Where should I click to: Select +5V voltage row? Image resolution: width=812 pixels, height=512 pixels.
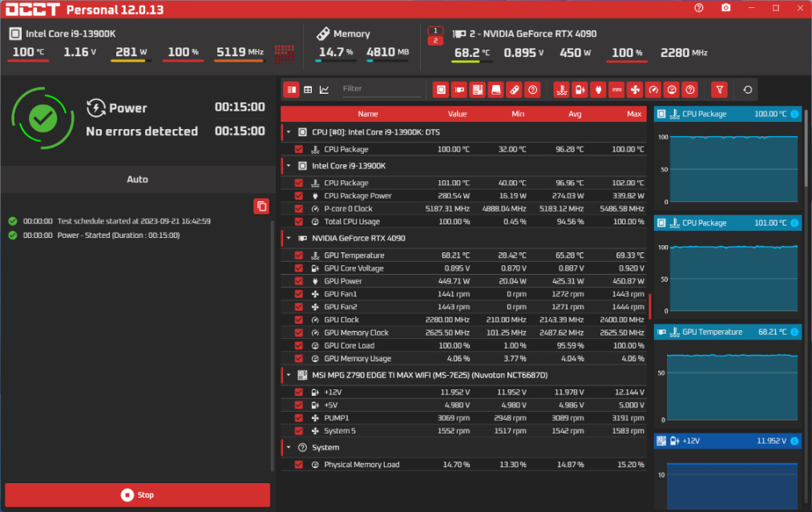coord(464,405)
